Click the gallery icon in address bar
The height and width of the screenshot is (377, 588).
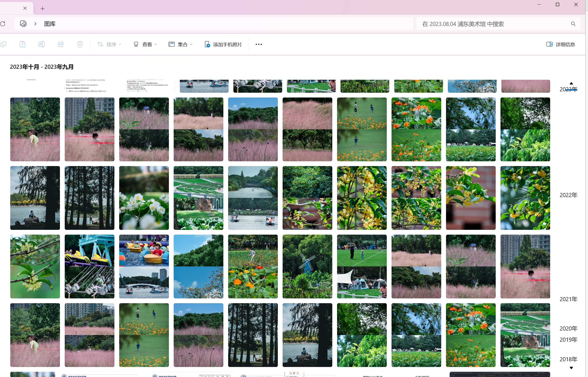click(x=23, y=24)
